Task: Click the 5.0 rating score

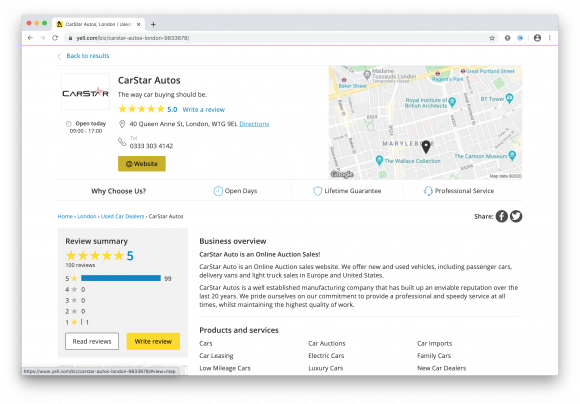Action: pyautogui.click(x=172, y=110)
